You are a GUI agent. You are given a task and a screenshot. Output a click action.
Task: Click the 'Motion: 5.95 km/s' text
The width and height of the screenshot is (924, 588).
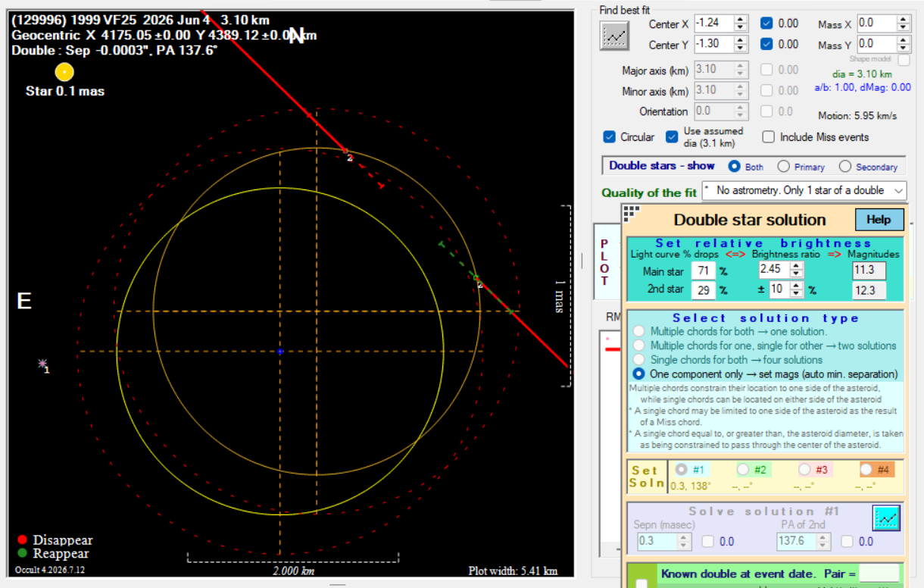(x=857, y=116)
